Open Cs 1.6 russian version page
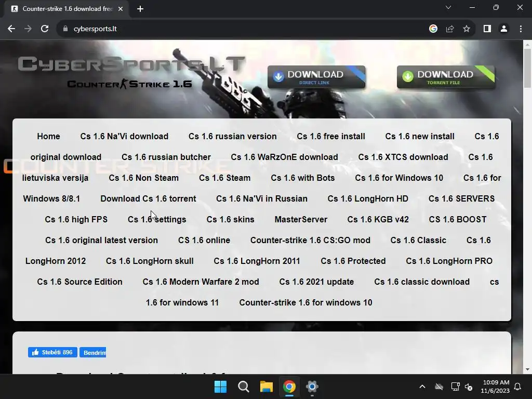Screen dimensions: 532x399 [x=232, y=137]
